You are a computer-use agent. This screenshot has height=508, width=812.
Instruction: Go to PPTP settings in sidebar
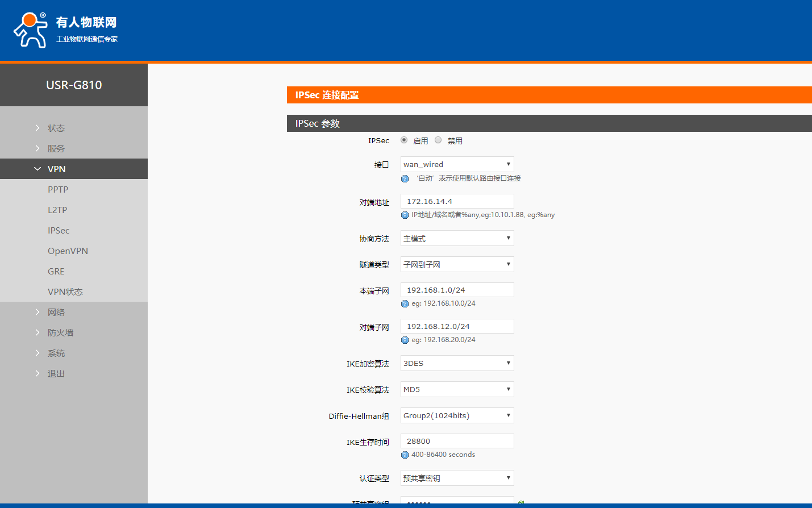[58, 190]
